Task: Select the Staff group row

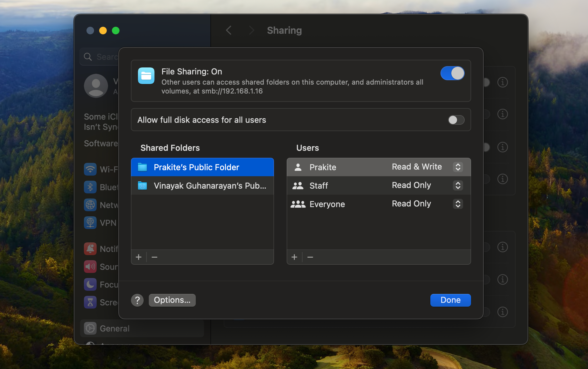Action: pyautogui.click(x=319, y=186)
